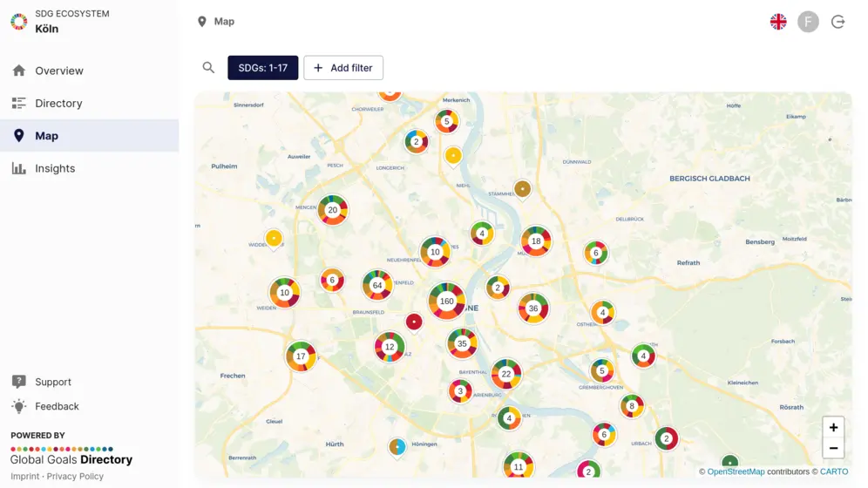Image resolution: width=868 pixels, height=488 pixels.
Task: Open the map cluster showing 160
Action: tap(447, 301)
